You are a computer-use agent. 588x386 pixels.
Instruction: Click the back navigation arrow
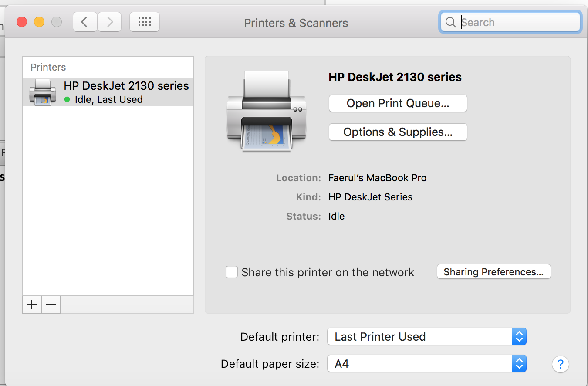pyautogui.click(x=85, y=22)
